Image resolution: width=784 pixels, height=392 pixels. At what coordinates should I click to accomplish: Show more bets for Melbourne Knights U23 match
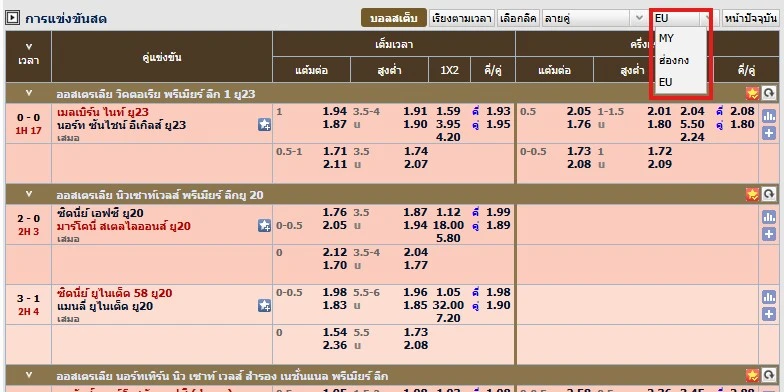(769, 134)
